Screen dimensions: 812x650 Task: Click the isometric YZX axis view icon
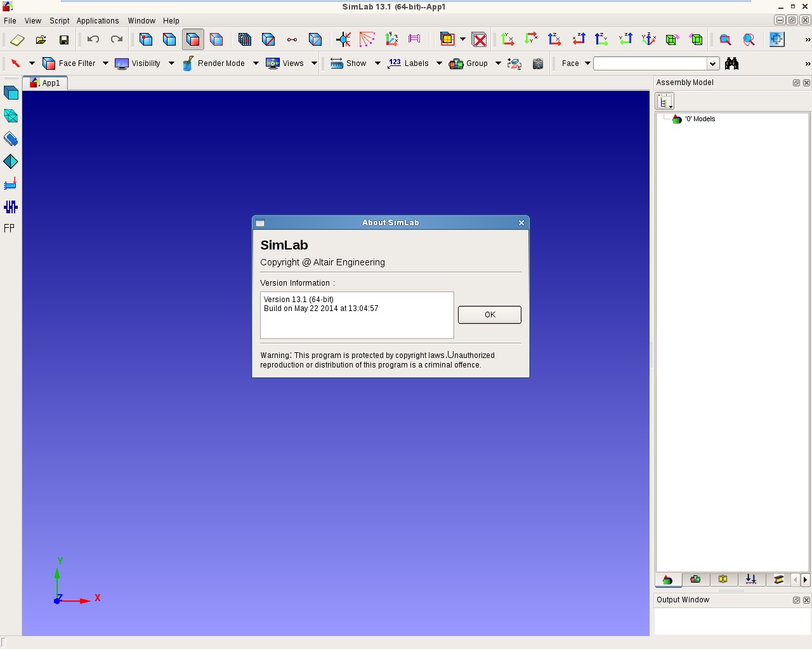[648, 39]
